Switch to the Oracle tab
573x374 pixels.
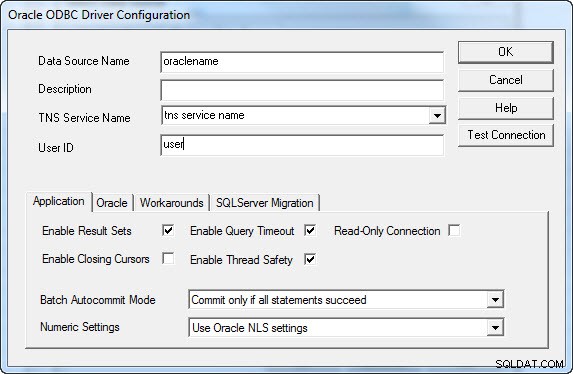point(112,203)
